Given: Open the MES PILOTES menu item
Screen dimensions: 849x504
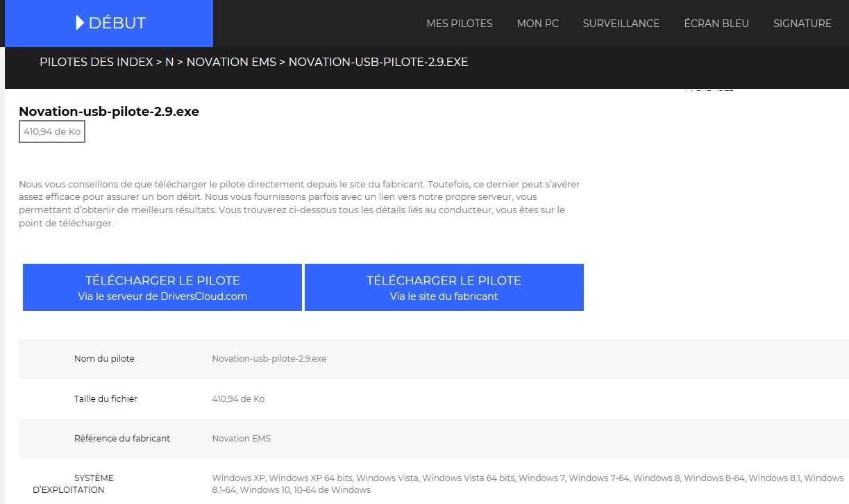Looking at the screenshot, I should click(460, 24).
